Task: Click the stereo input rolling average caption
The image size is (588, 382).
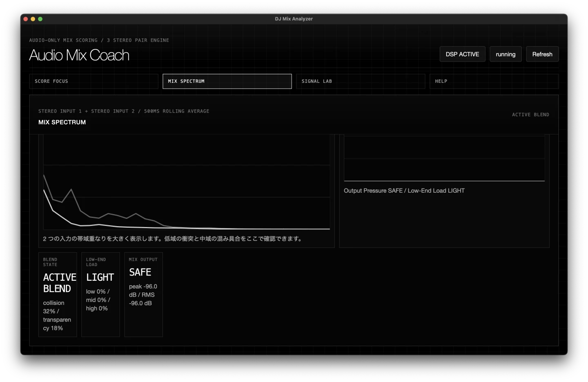Action: point(124,111)
